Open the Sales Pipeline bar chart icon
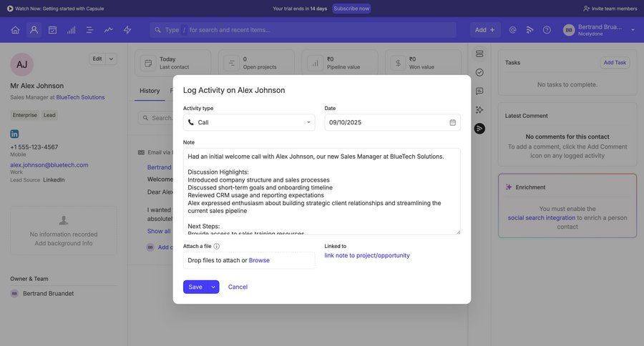Image resolution: width=644 pixels, height=346 pixels. tap(72, 30)
